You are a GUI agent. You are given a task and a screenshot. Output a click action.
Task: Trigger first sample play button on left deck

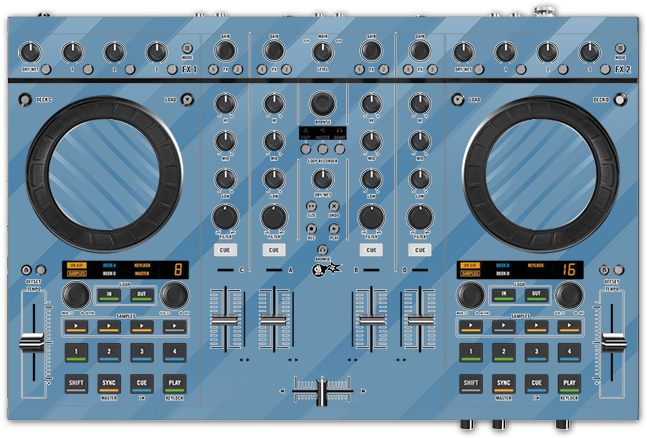pyautogui.click(x=76, y=326)
